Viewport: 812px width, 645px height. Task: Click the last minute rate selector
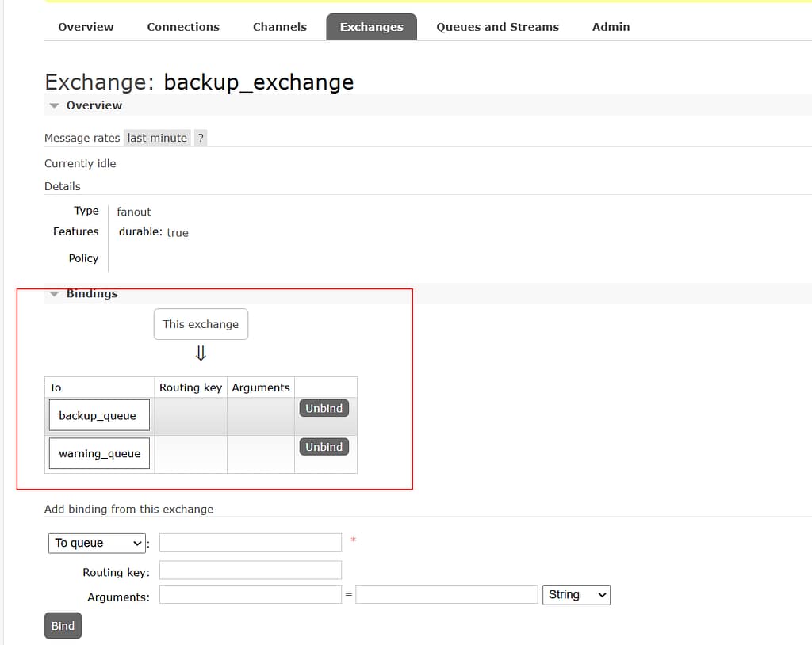(x=157, y=138)
